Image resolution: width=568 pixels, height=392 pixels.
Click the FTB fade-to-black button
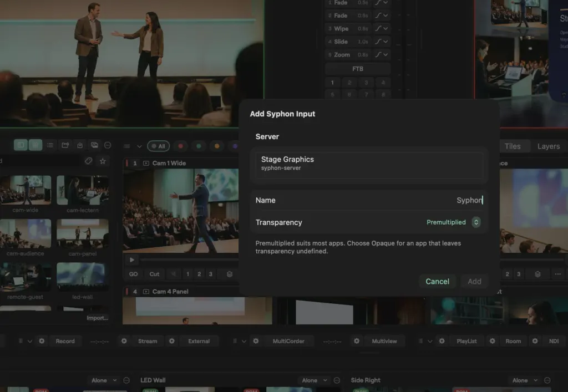tap(358, 69)
